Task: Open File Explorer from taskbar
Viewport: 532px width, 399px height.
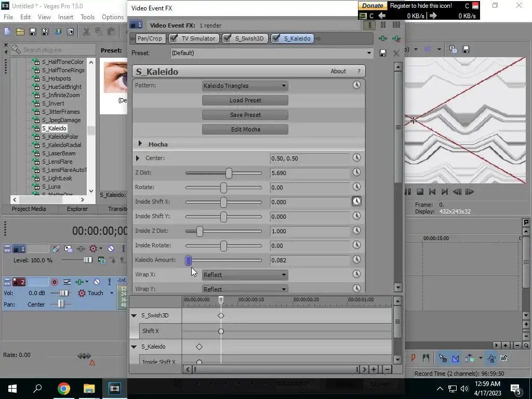Action: point(89,389)
